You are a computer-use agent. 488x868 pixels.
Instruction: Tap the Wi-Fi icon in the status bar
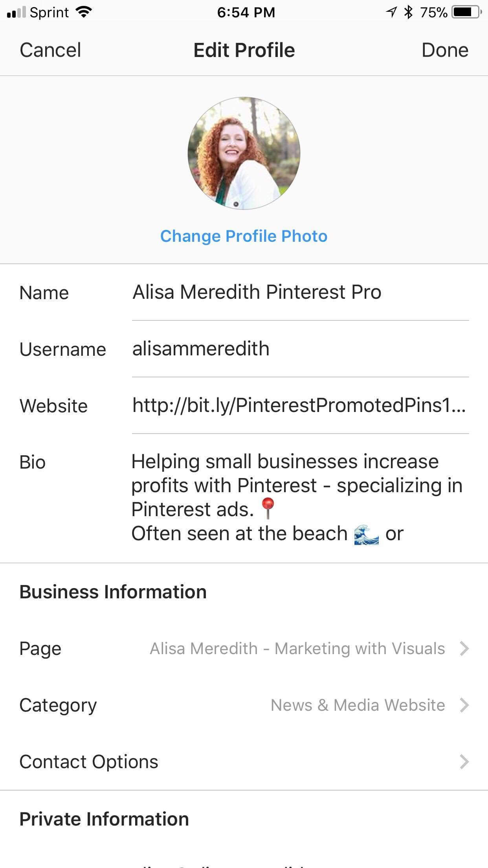coord(84,12)
